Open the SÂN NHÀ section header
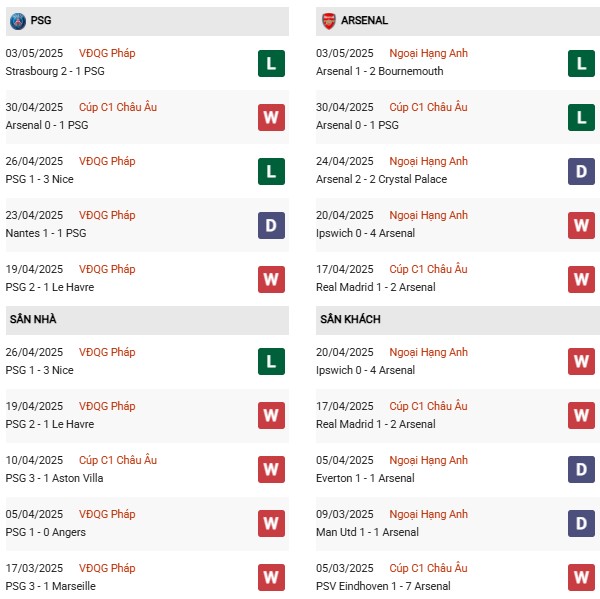The width and height of the screenshot is (600, 599). click(x=147, y=320)
